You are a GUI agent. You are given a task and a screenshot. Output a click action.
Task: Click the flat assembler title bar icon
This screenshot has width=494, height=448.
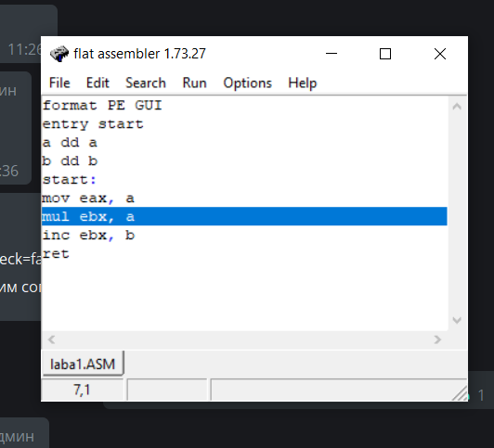click(59, 54)
